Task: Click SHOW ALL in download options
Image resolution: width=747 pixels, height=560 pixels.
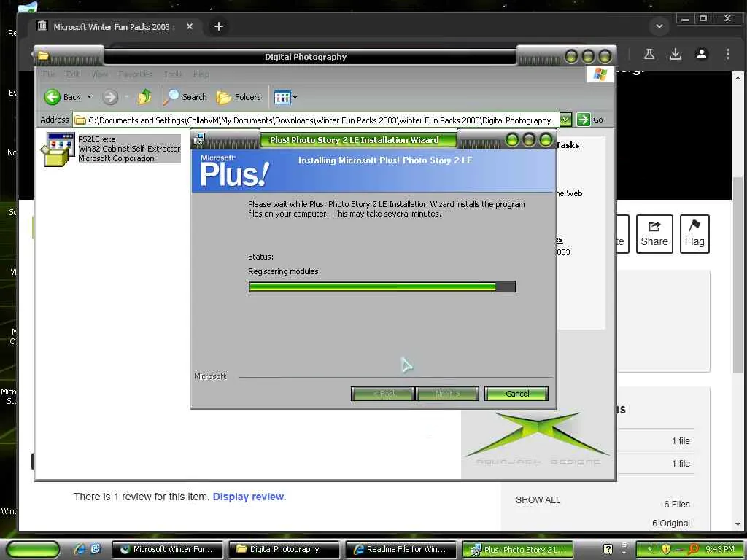Action: click(538, 500)
